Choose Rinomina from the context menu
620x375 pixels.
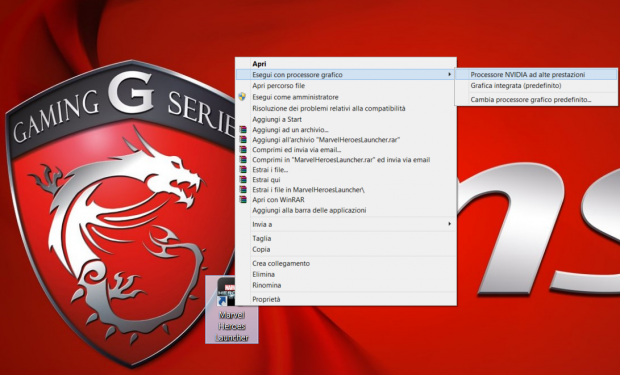pyautogui.click(x=346, y=285)
